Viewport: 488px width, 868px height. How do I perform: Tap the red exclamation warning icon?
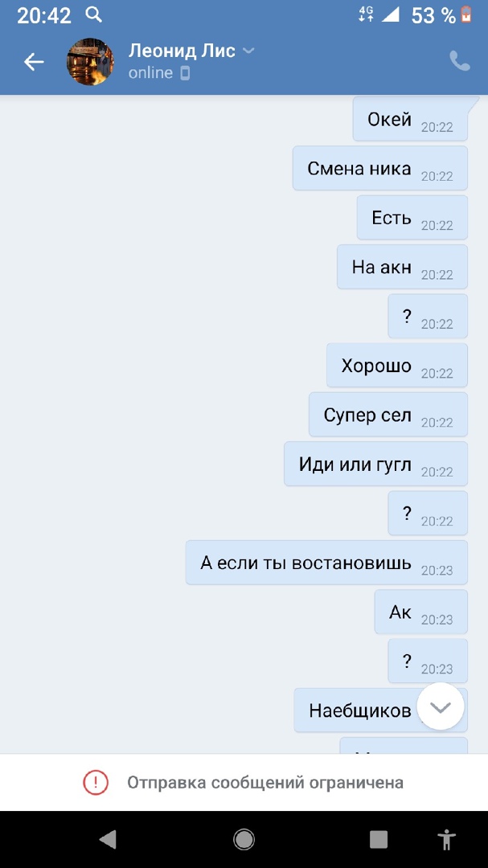(x=96, y=782)
